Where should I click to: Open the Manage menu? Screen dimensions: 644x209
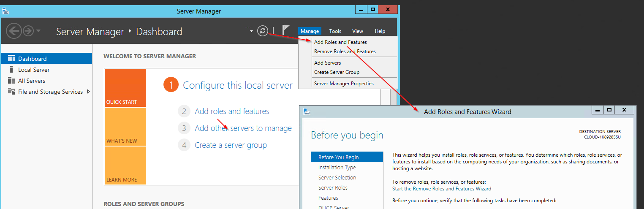[x=310, y=31]
